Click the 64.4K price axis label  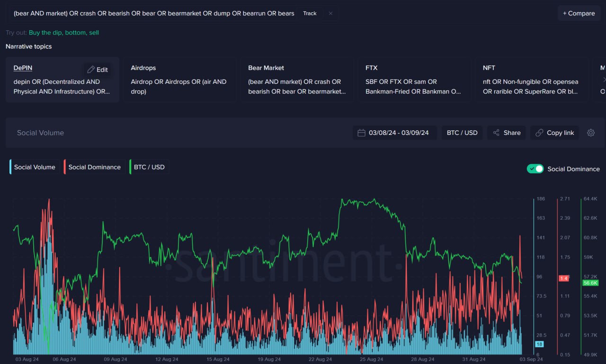click(590, 199)
